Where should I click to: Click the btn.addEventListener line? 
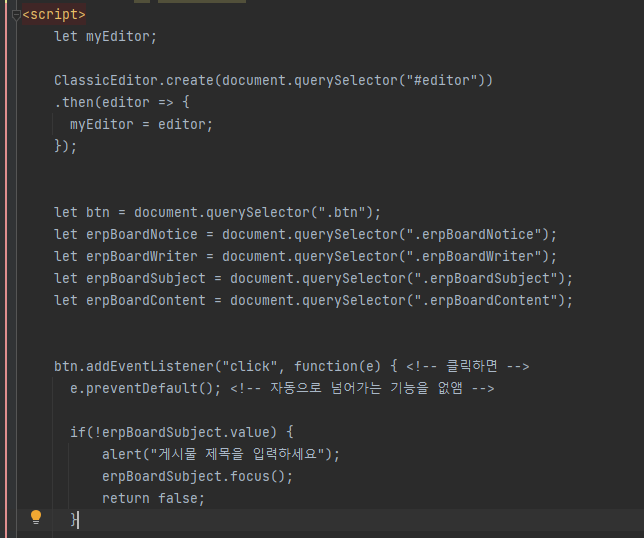(292, 366)
